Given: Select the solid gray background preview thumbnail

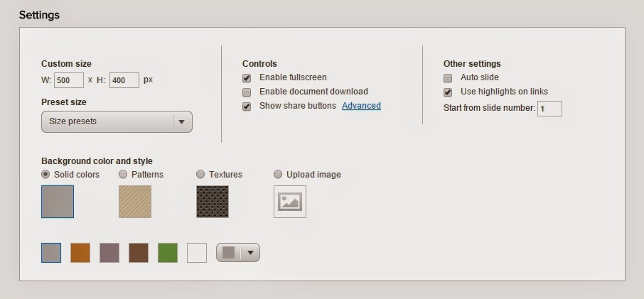Looking at the screenshot, I should (x=58, y=202).
